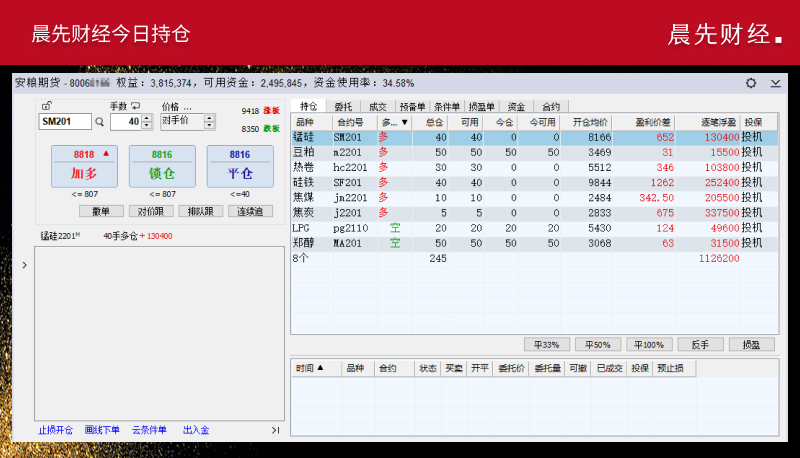
Task: Sort orders by 时间 column header
Action: (310, 368)
